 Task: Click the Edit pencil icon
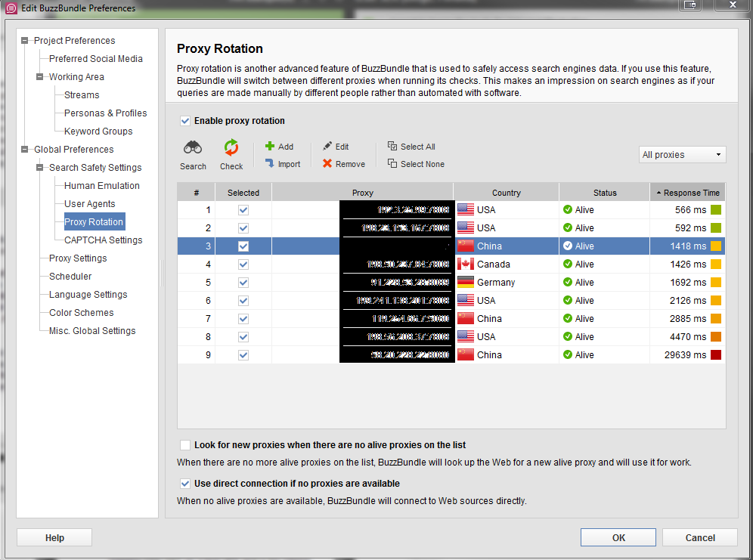327,146
